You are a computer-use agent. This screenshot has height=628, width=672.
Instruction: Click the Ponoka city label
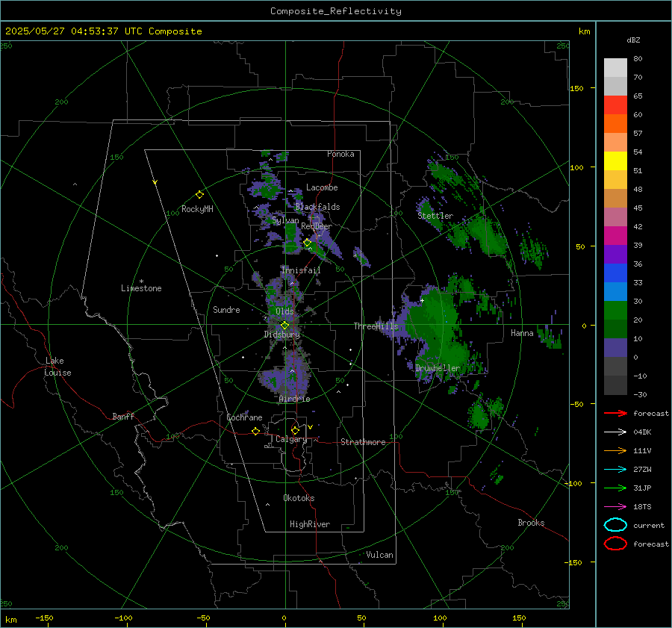click(x=340, y=154)
